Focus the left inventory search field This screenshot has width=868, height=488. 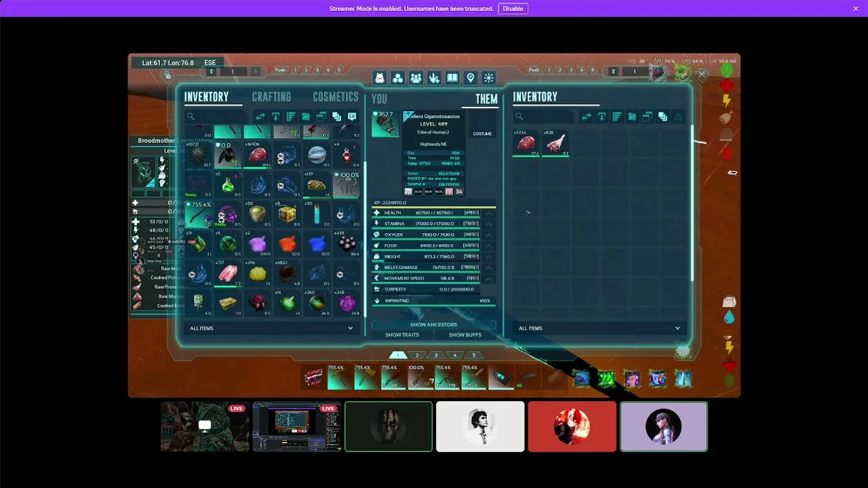(217, 117)
